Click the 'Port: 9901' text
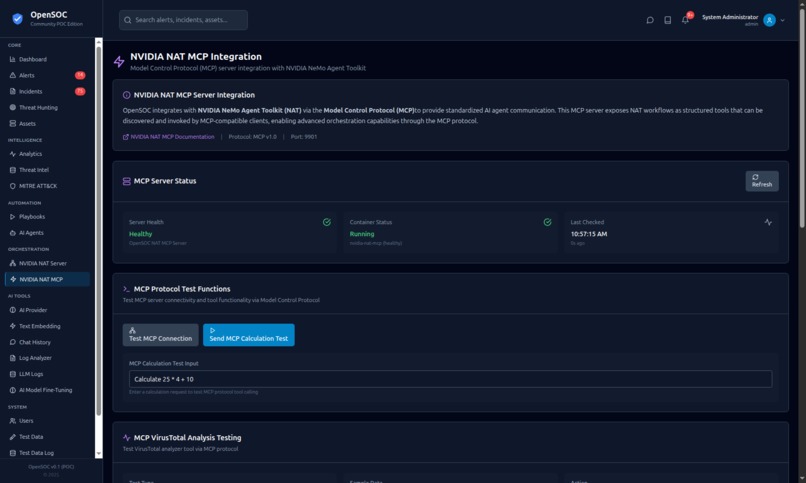 pyautogui.click(x=304, y=137)
